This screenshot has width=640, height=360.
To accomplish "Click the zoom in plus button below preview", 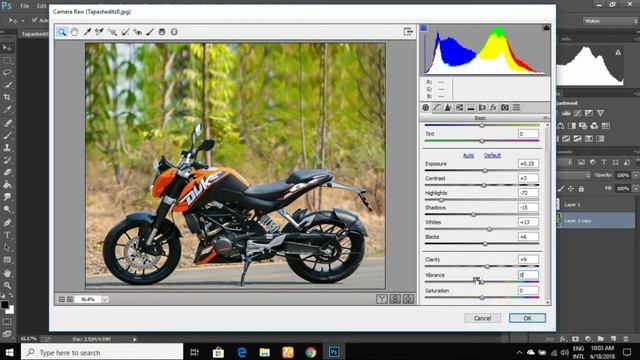I will coord(70,300).
